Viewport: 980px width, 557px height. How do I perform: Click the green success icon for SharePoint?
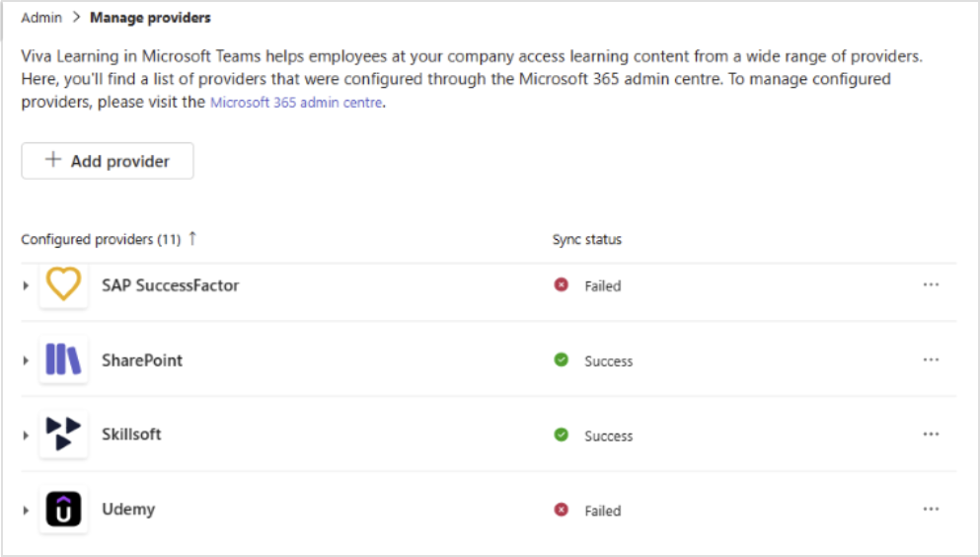coord(561,359)
